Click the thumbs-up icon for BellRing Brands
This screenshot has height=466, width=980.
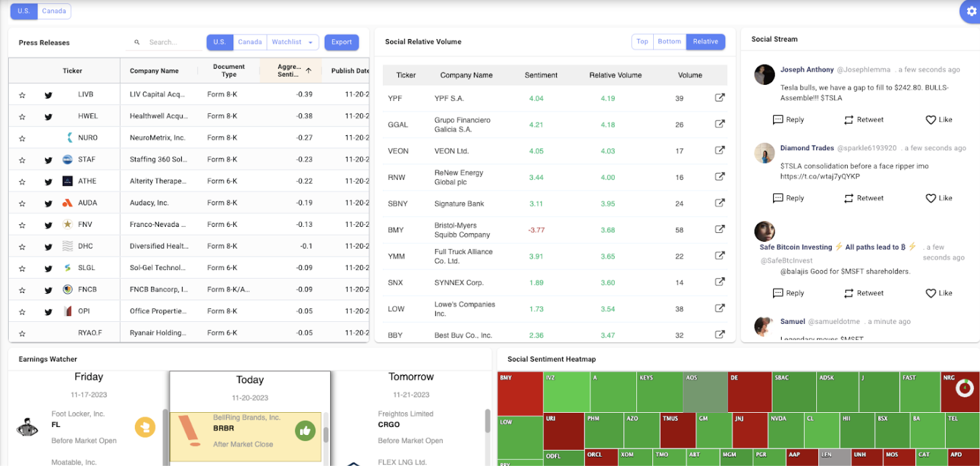tap(305, 431)
